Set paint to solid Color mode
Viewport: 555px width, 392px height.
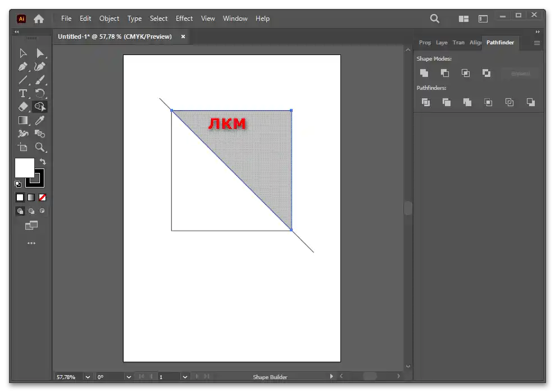pos(20,198)
